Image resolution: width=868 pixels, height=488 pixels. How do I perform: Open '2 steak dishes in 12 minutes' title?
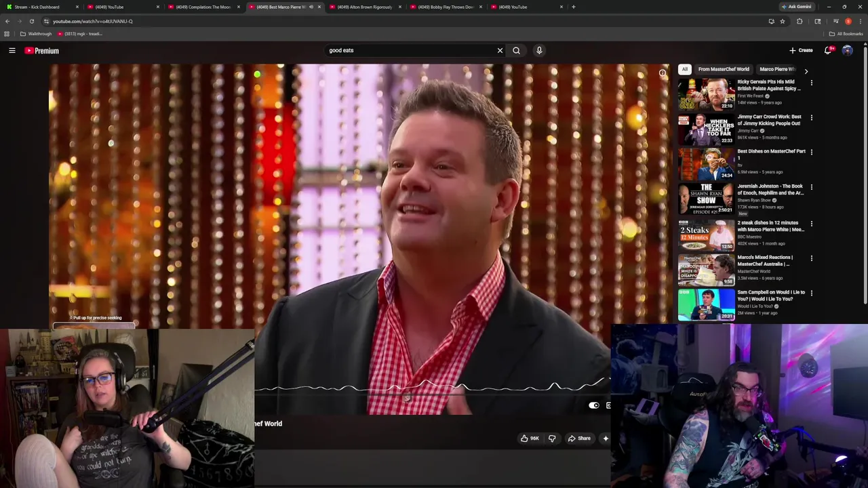tap(770, 226)
